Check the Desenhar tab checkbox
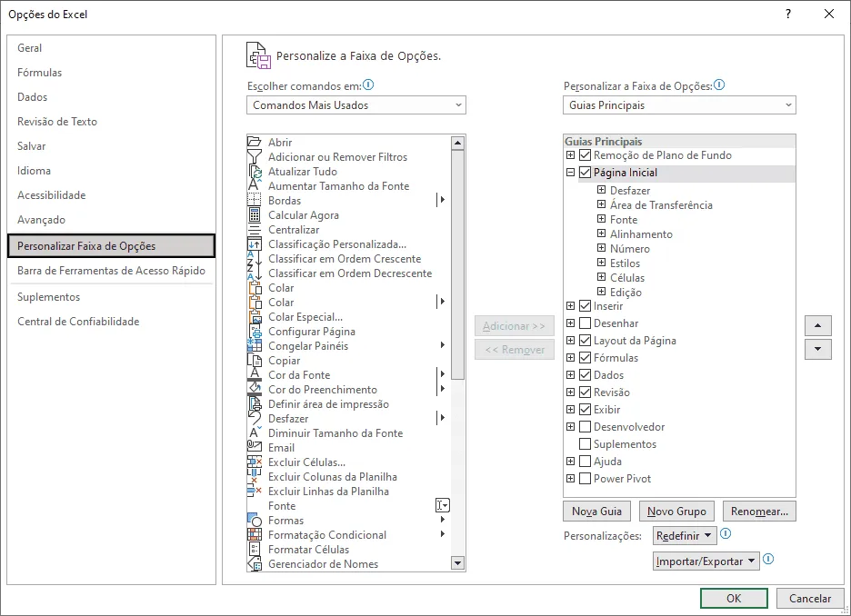851x616 pixels. 586,323
